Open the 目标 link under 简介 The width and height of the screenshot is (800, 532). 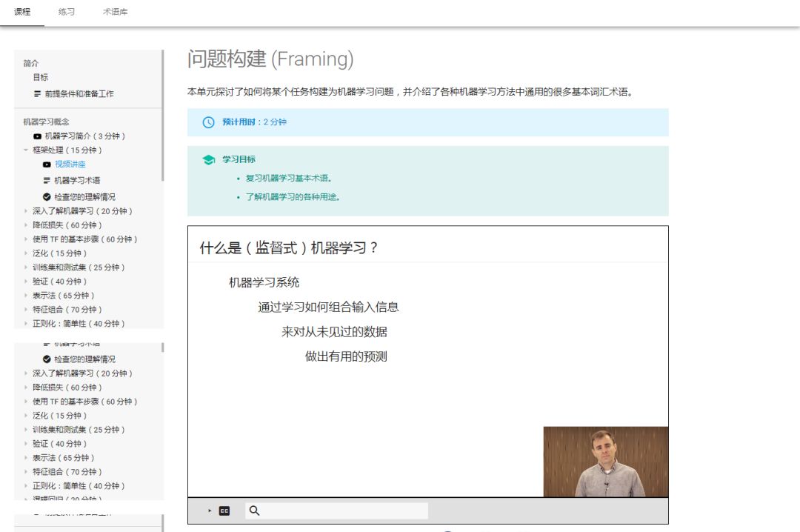pos(40,77)
